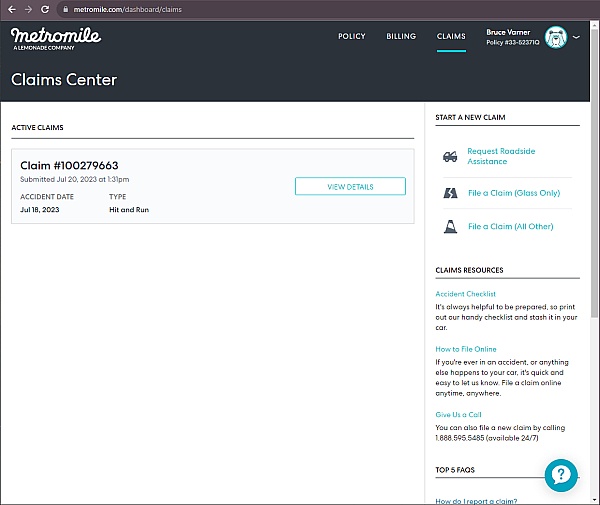Click the Bruce Varner account name
This screenshot has width=600, height=505.
(508, 32)
